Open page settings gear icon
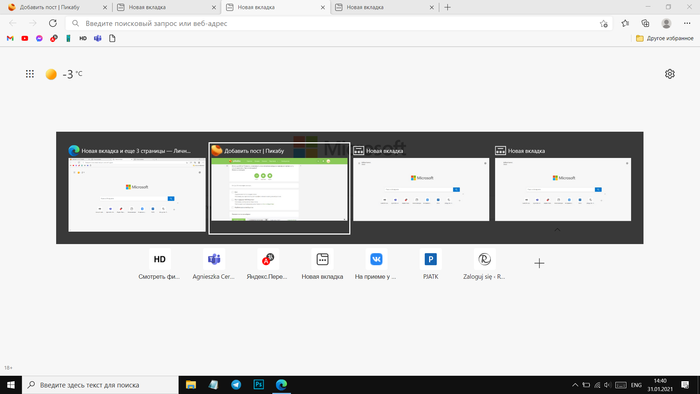 tap(670, 74)
